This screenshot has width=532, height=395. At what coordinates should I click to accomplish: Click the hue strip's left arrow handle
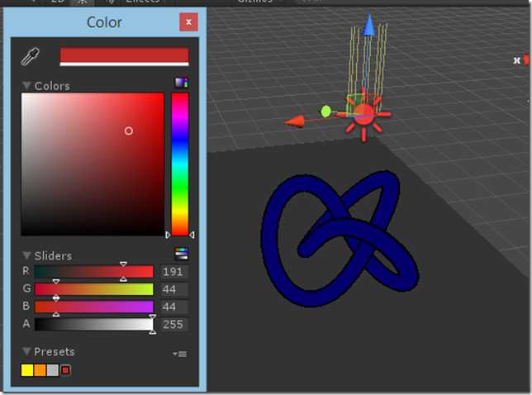tap(168, 235)
